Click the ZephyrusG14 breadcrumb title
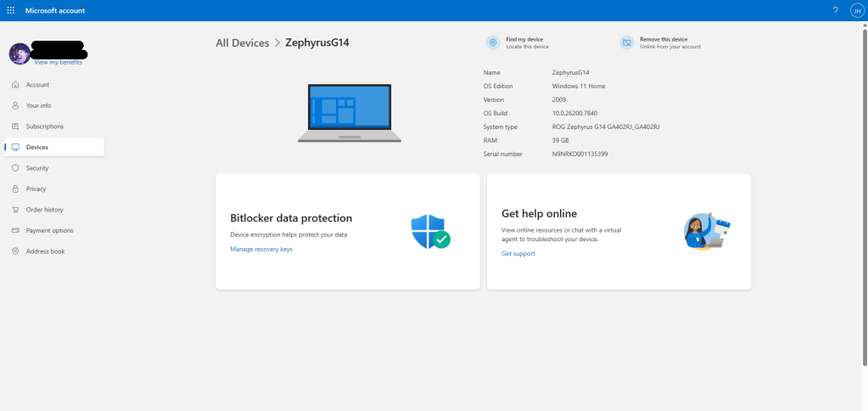 tap(317, 42)
